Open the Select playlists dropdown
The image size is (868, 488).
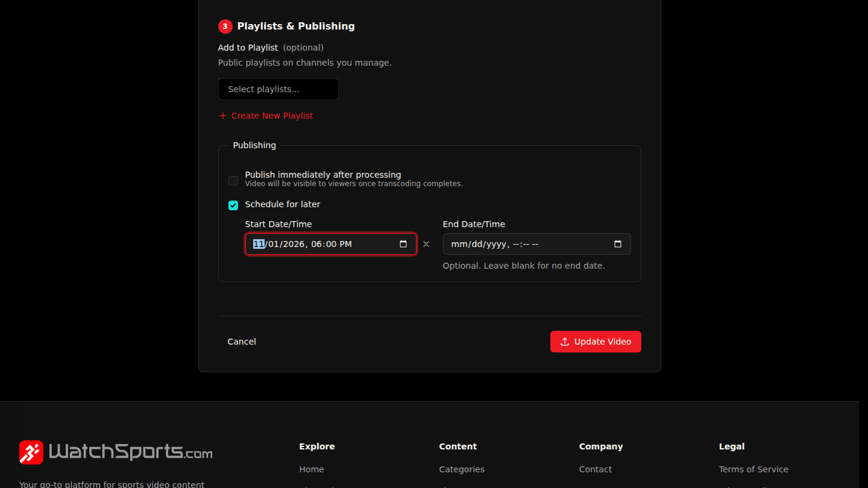pos(278,89)
